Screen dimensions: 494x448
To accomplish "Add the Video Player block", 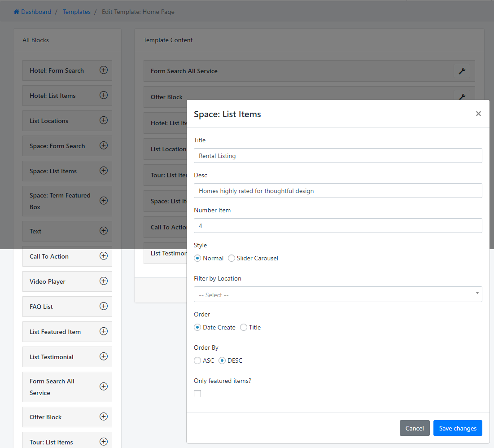I will (104, 281).
